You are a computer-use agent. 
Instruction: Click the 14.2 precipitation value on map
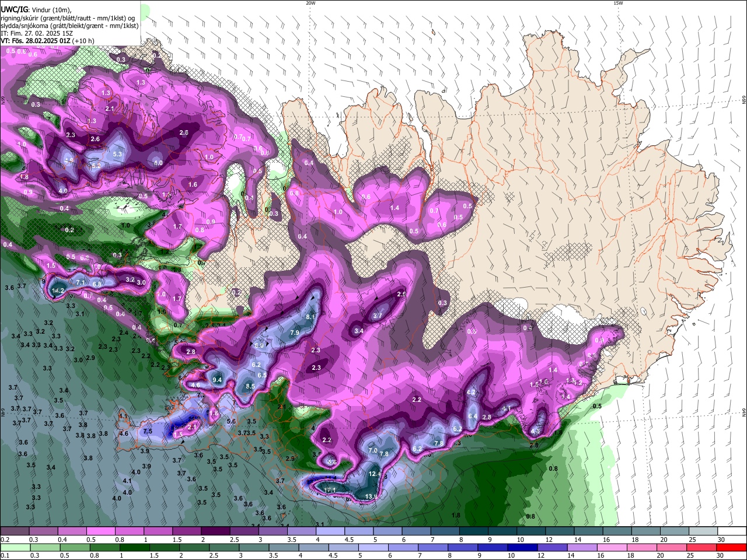(x=58, y=290)
